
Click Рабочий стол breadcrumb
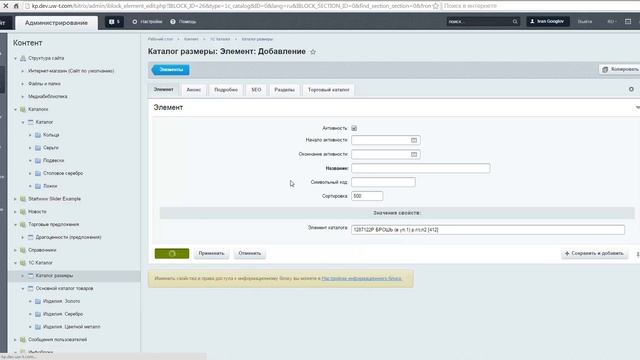click(x=160, y=39)
